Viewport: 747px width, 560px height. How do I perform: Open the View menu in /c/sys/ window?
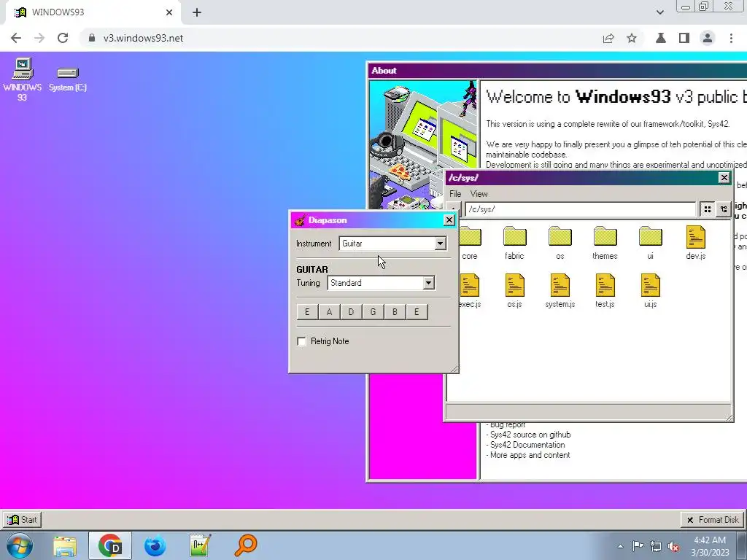(x=479, y=194)
